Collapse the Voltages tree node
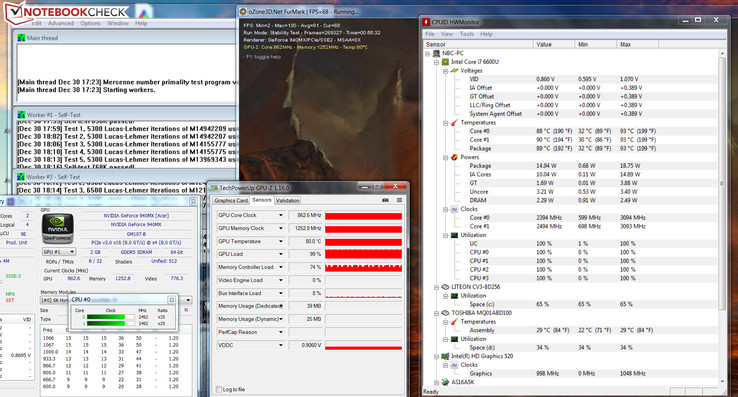This screenshot has width=738, height=397. pos(445,71)
